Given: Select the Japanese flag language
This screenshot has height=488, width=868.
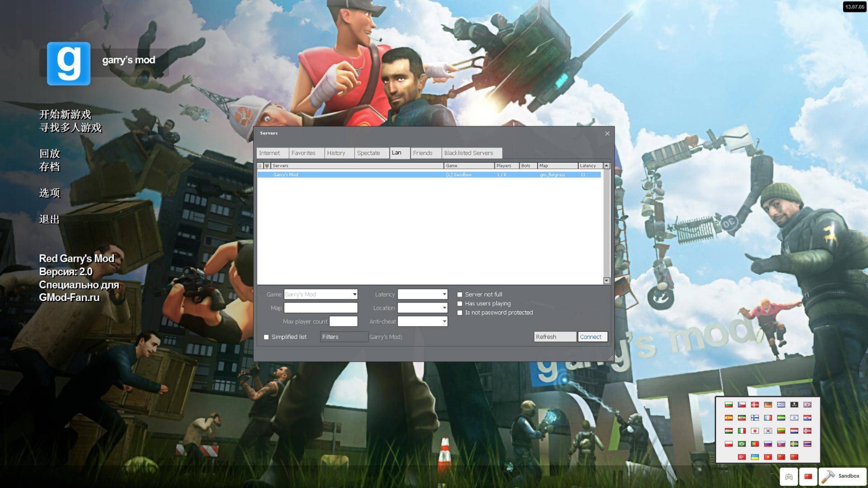Looking at the screenshot, I should [755, 431].
